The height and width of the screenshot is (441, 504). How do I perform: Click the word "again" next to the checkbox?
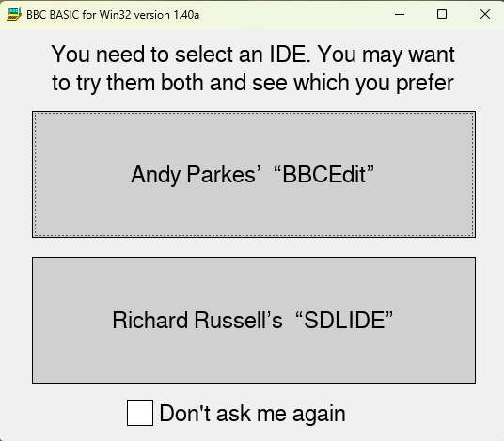click(319, 414)
